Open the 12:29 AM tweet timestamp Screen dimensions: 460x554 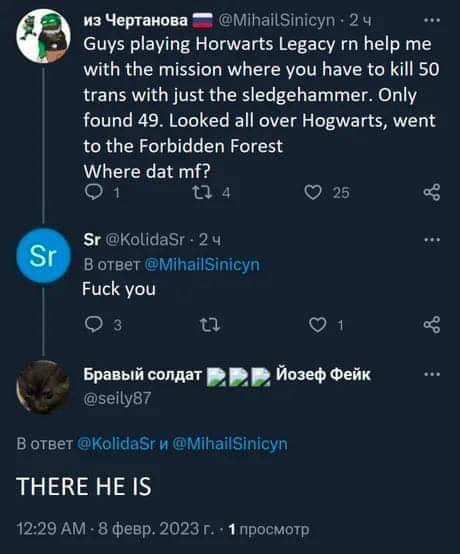(51, 529)
